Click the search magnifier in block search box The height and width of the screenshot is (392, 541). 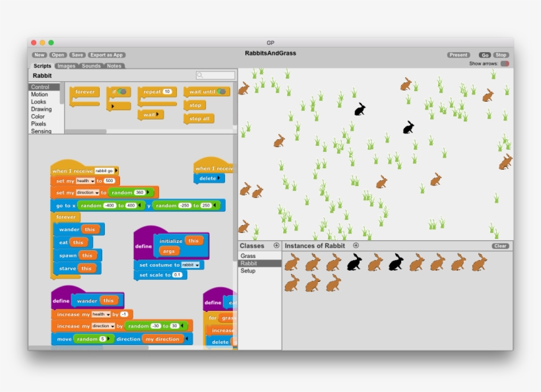pyautogui.click(x=200, y=76)
